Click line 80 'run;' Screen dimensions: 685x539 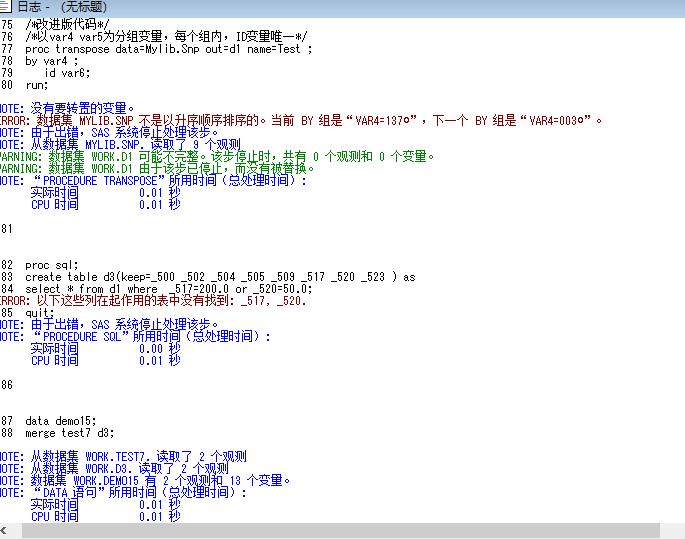(x=37, y=85)
